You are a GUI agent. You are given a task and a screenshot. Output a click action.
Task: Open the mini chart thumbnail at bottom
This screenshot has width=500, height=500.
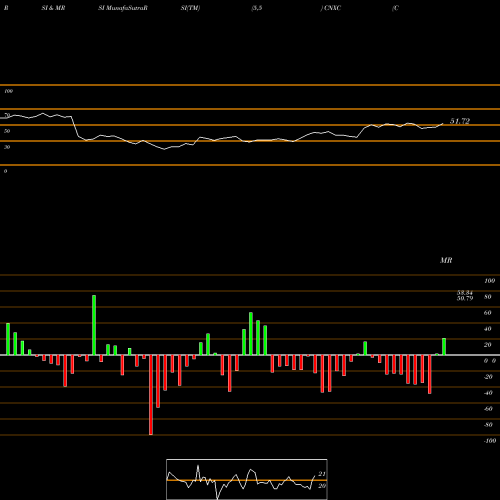[247, 479]
